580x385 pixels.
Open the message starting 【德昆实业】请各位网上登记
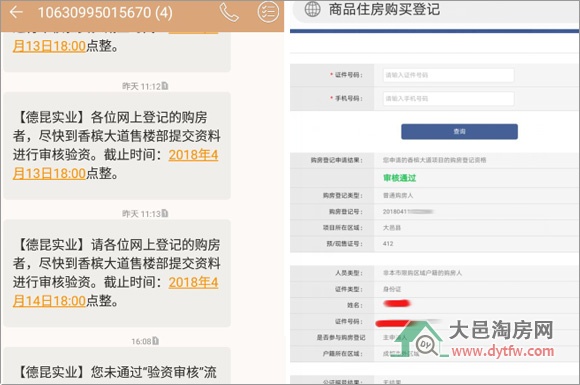pyautogui.click(x=117, y=273)
